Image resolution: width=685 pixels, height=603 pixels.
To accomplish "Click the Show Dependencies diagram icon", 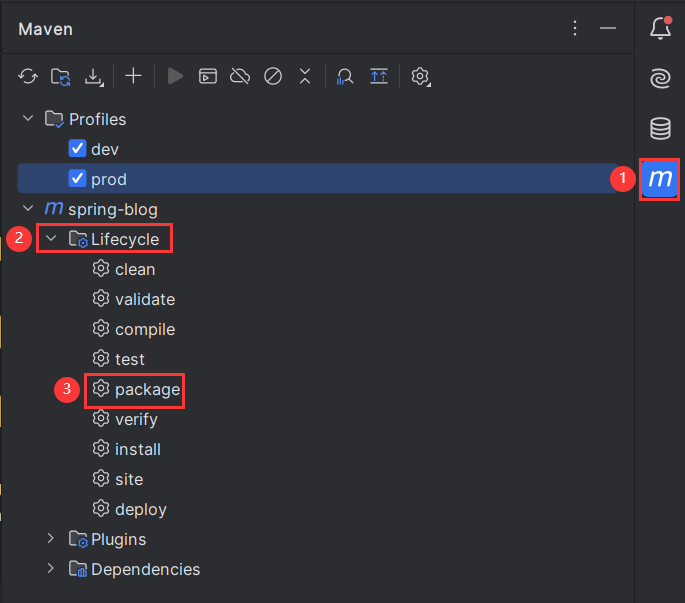I will click(x=379, y=76).
